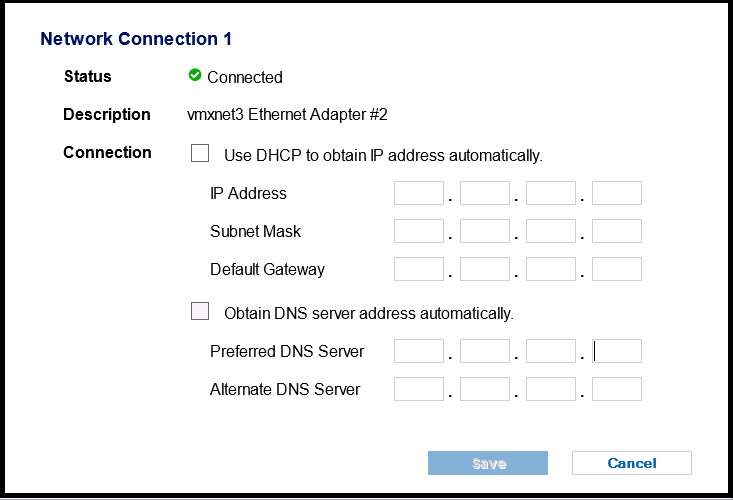Focus first octet of IP Address
The image size is (733, 500).
[419, 193]
